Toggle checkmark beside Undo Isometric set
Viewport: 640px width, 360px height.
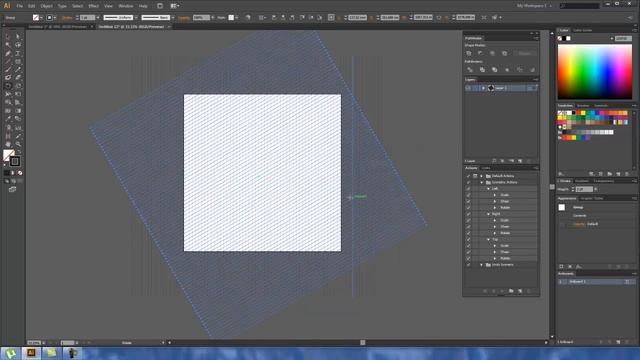[468, 265]
